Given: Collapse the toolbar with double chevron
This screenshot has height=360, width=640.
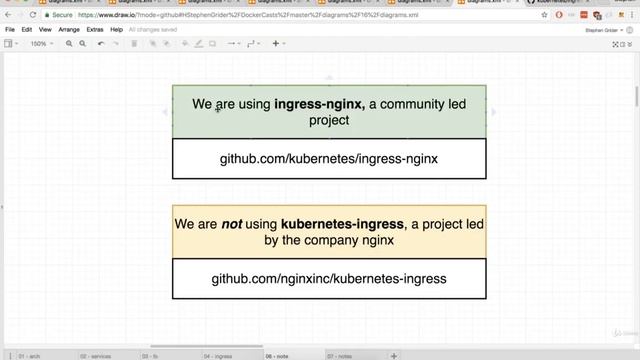Looking at the screenshot, I should (630, 44).
